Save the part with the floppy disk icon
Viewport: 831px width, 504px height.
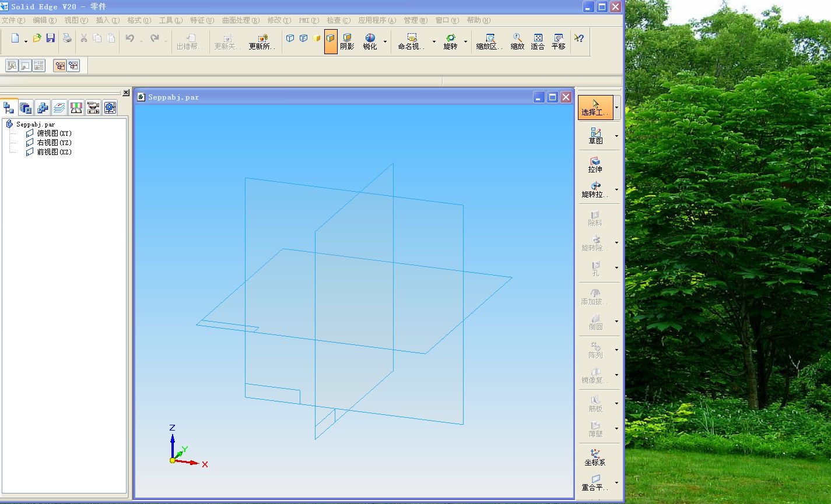[51, 38]
